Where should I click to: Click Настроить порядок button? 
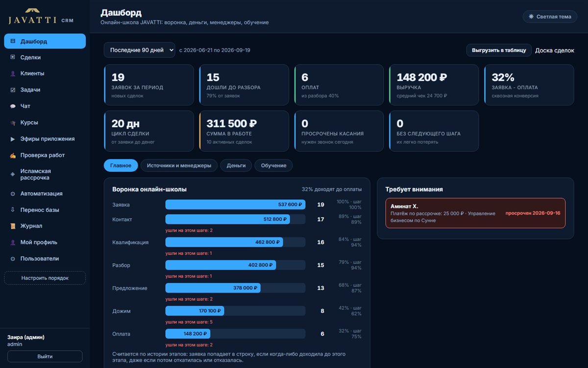click(x=45, y=278)
